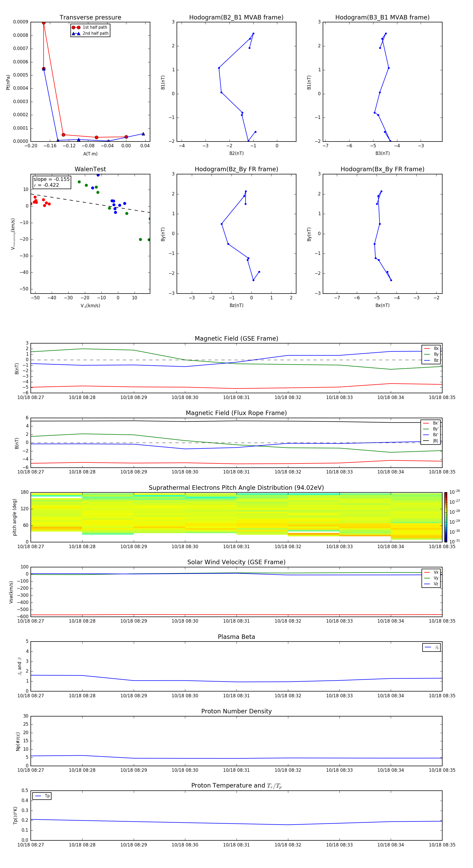Image resolution: width=473 pixels, height=868 pixels.
Task: Click the 'Hodogram(B3_B1 MVAB frame)' title
Action: [x=382, y=18]
